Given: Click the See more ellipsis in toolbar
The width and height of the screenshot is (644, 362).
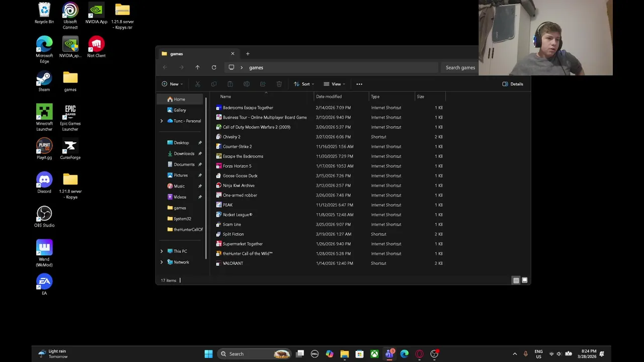Looking at the screenshot, I should tap(359, 84).
